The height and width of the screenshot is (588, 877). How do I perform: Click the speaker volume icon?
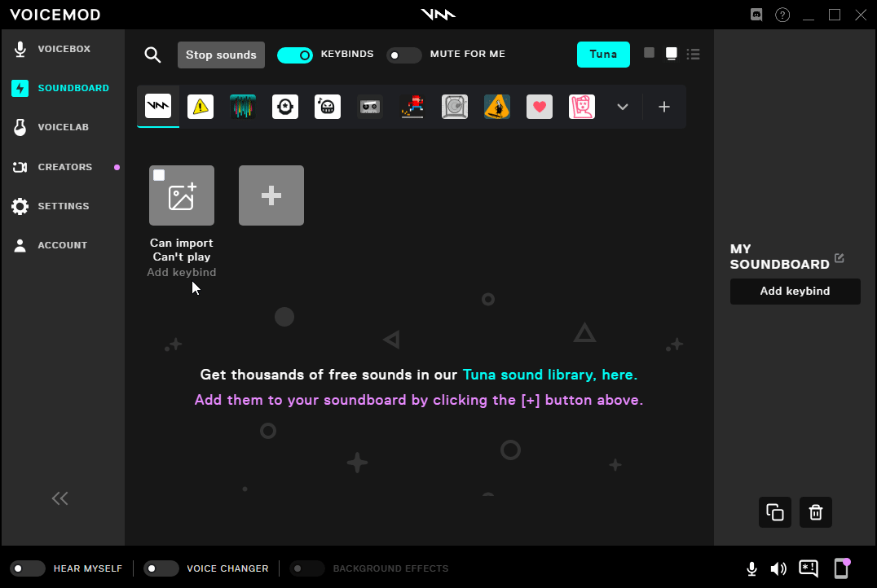point(778,568)
